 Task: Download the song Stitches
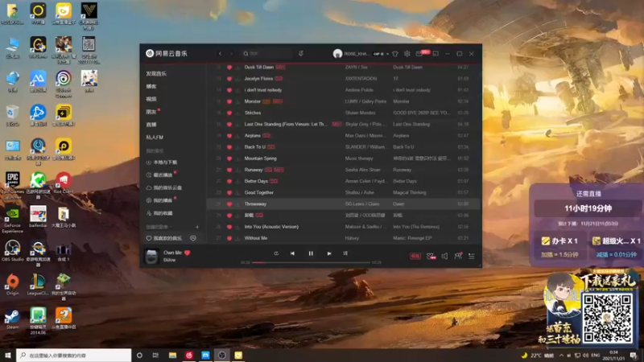[x=237, y=113]
